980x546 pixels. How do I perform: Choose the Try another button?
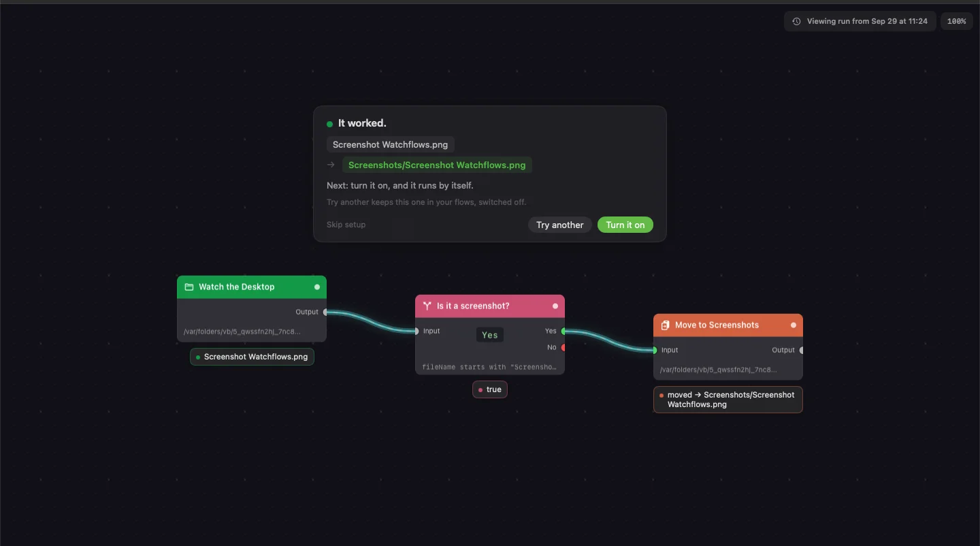point(559,225)
